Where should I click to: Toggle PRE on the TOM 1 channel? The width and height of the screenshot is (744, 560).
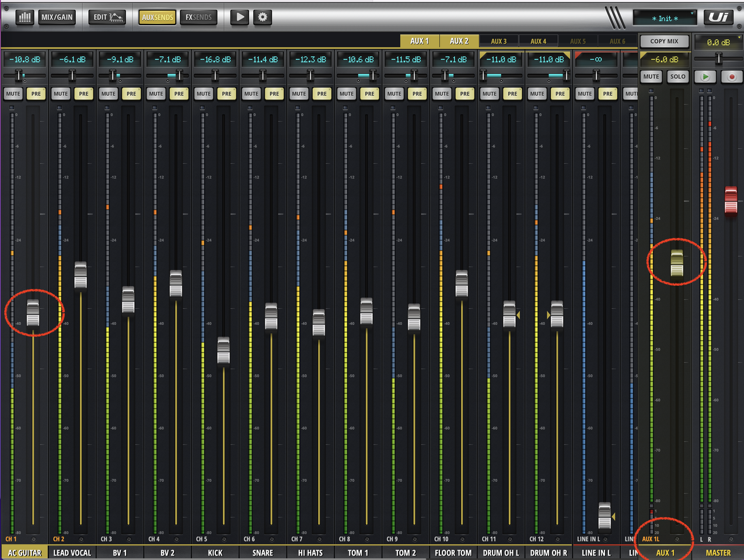pyautogui.click(x=369, y=93)
